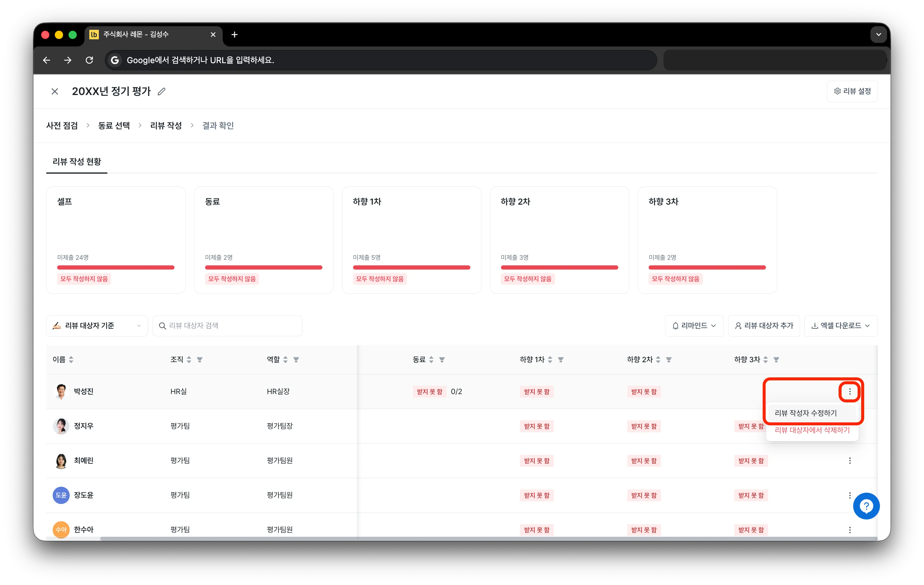The image size is (924, 585).
Task: Click the 하향 1차 status card
Action: coord(411,240)
